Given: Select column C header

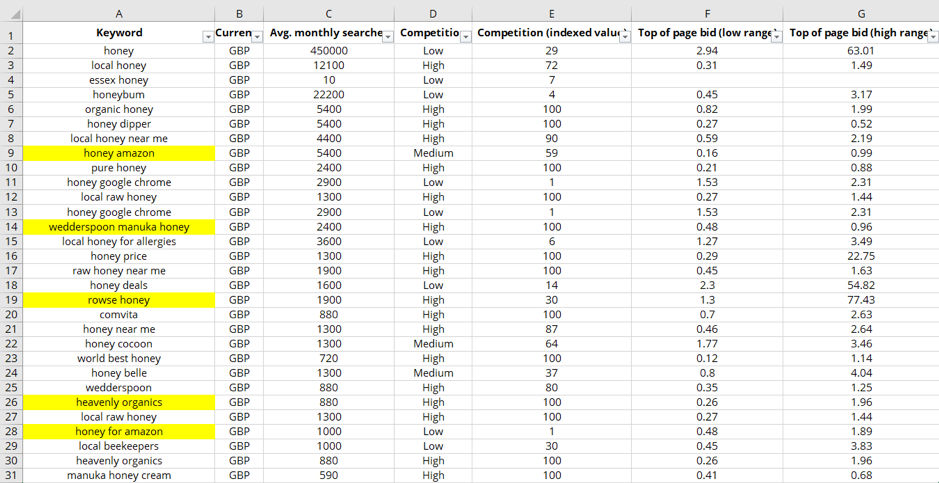Looking at the screenshot, I should click(x=329, y=14).
